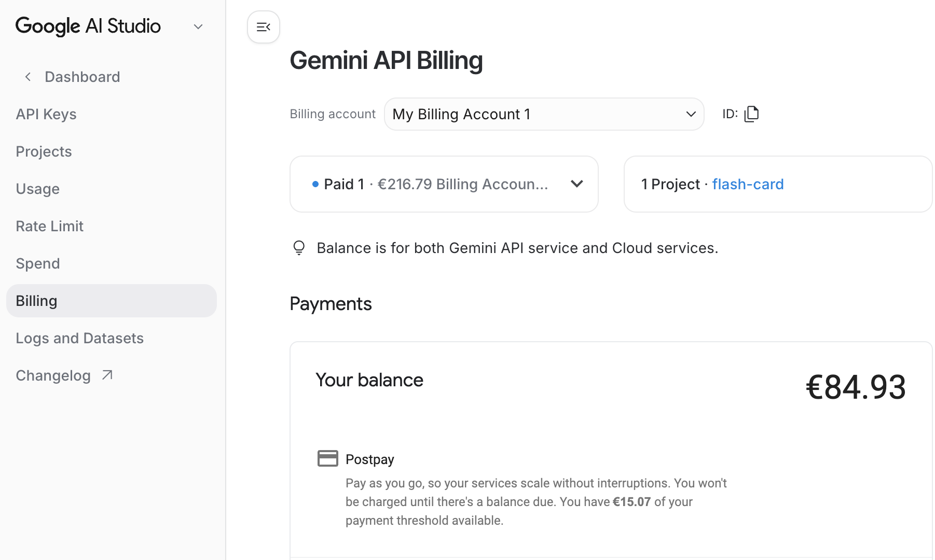Activate the Spend section
This screenshot has width=935, height=560.
[x=37, y=263]
